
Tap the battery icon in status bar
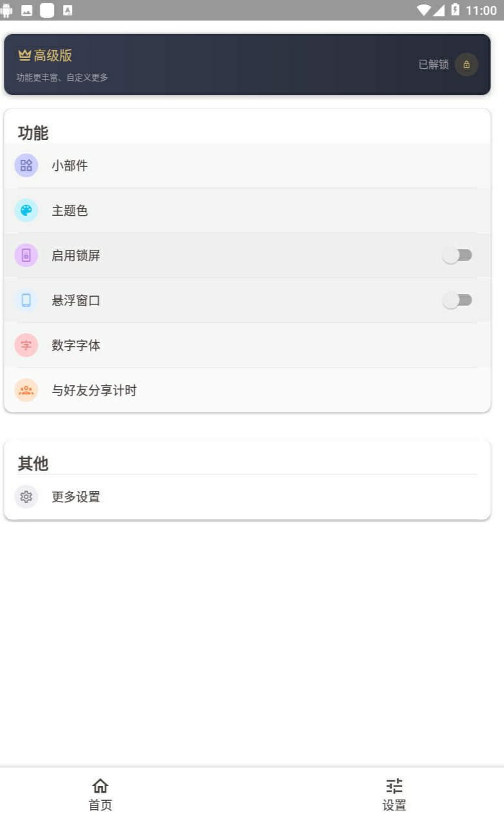(x=456, y=10)
